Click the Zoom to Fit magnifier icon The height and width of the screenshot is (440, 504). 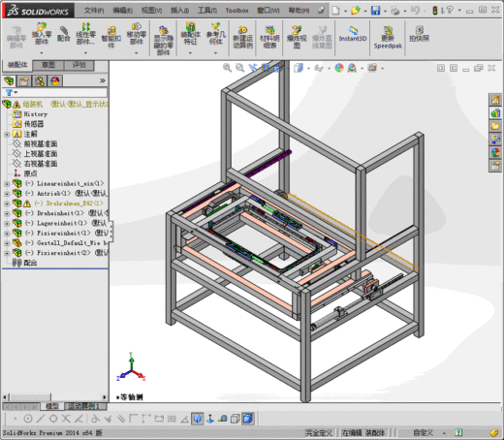click(227, 68)
